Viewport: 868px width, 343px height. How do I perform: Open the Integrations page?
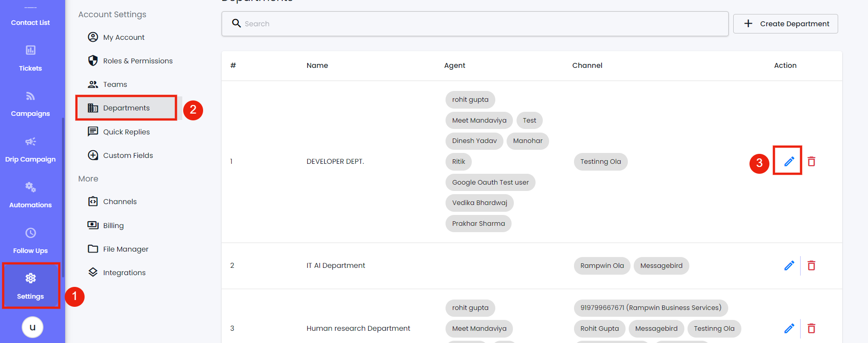coord(124,273)
